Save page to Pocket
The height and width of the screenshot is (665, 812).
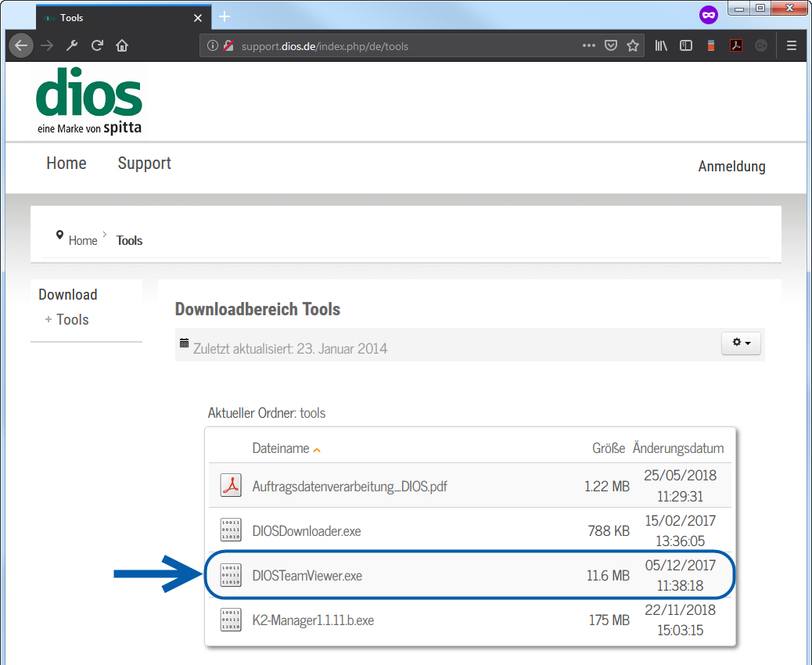click(x=611, y=46)
